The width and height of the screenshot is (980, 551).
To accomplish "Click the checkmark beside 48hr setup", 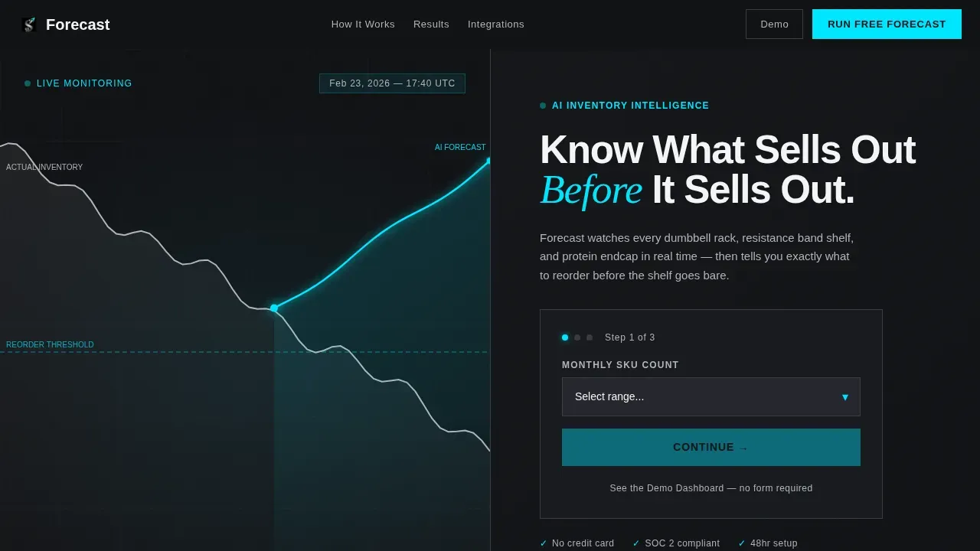I will pos(742,543).
